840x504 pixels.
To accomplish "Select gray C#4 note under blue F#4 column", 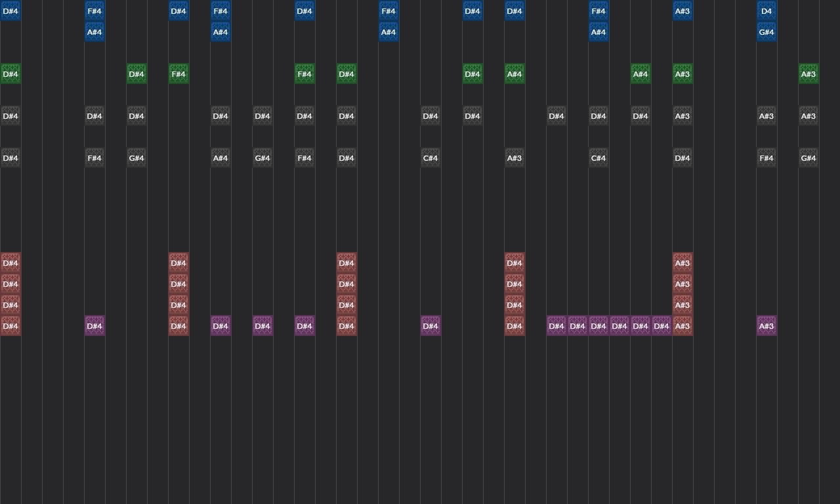I will [x=598, y=158].
